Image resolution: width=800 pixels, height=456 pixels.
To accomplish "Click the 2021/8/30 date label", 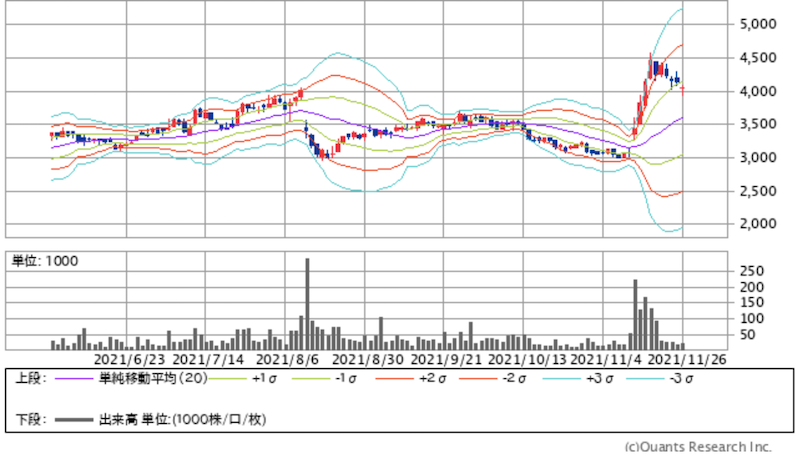I will tap(367, 360).
